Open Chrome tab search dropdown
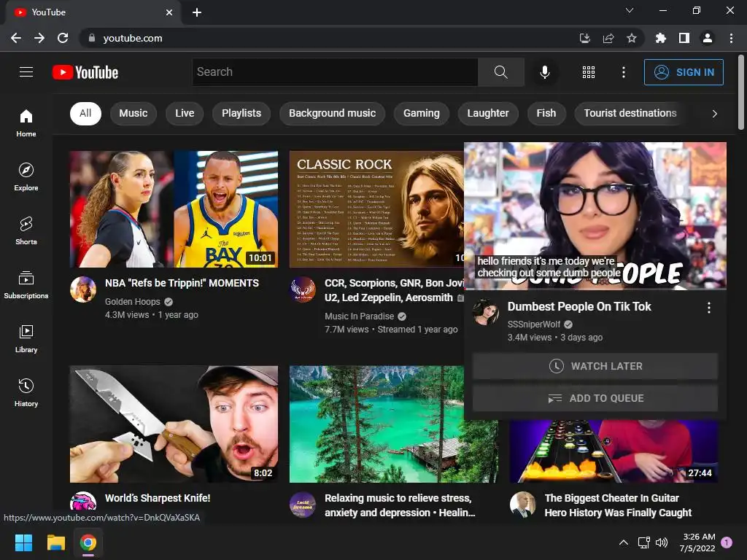Image resolution: width=747 pixels, height=560 pixels. click(x=630, y=10)
